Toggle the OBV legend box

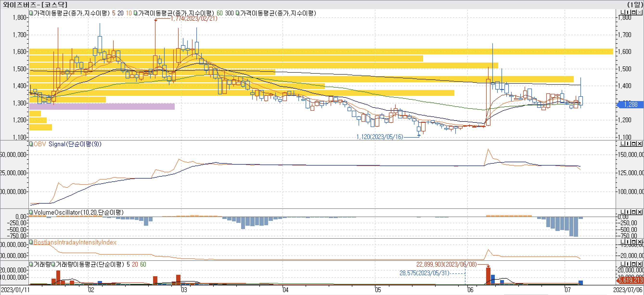pyautogui.click(x=31, y=144)
